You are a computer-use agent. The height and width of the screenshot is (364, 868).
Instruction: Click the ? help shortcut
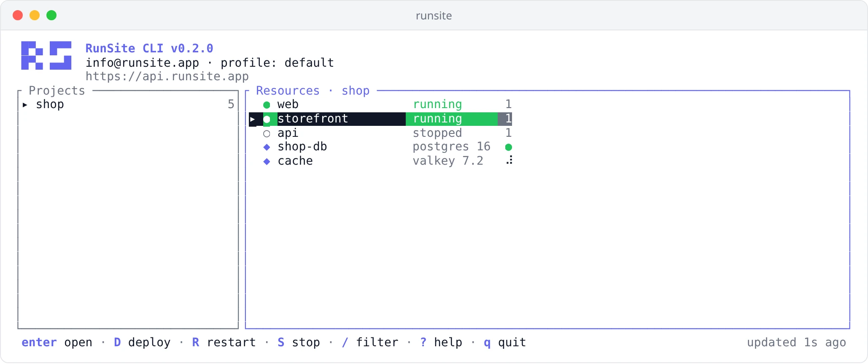click(441, 342)
